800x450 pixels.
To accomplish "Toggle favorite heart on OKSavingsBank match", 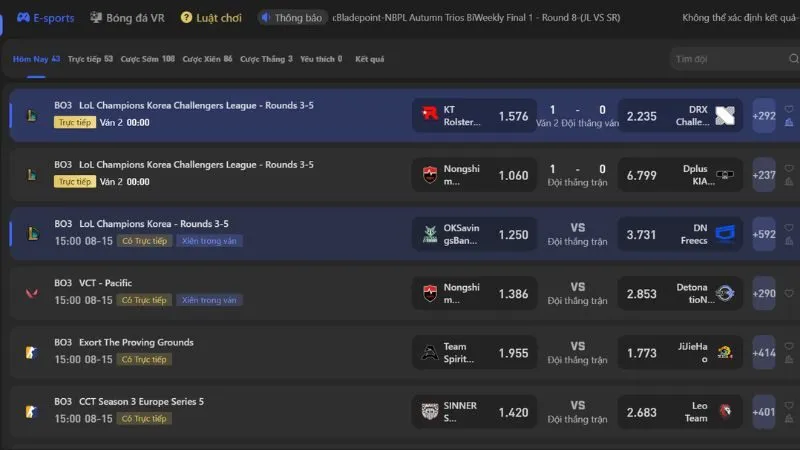I will [x=789, y=228].
